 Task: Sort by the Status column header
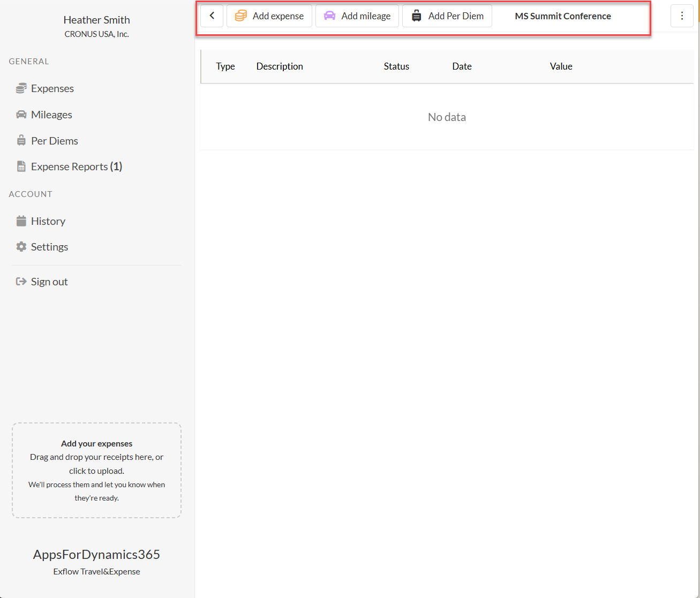point(396,66)
